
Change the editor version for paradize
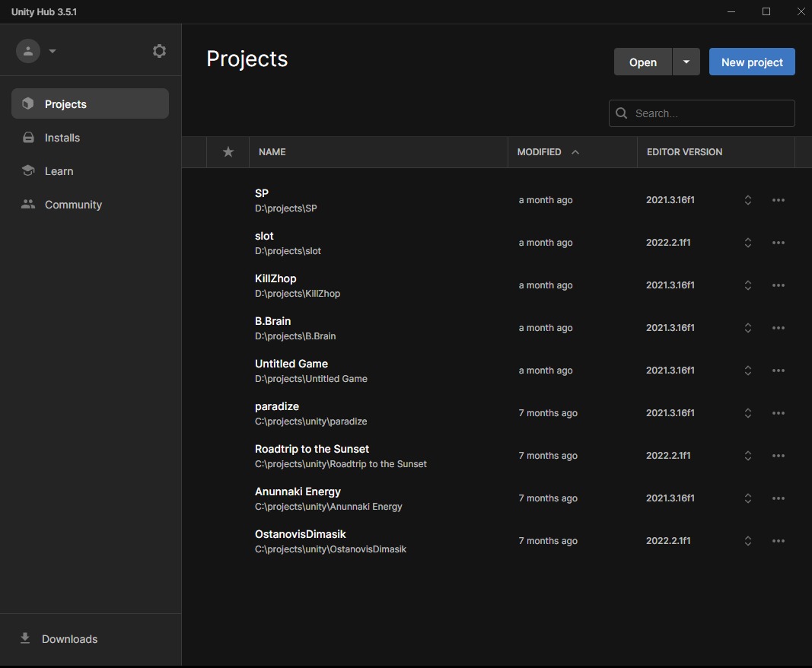[748, 412]
